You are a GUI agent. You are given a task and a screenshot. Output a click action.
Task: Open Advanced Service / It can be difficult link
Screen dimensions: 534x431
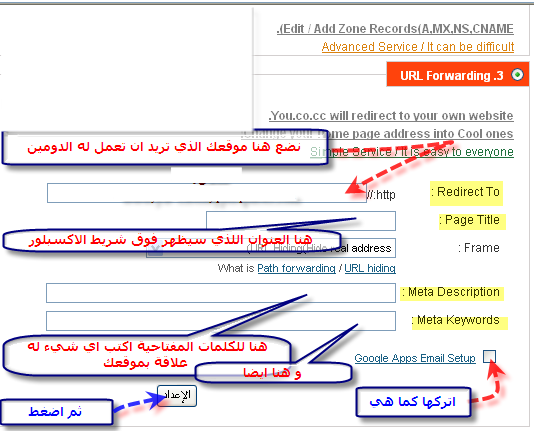tap(418, 47)
